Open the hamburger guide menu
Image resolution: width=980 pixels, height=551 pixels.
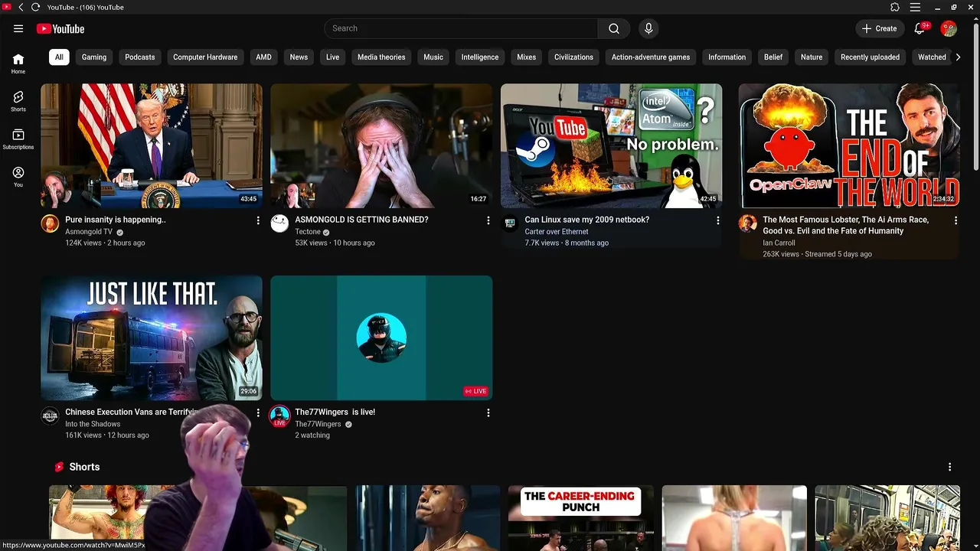point(18,28)
